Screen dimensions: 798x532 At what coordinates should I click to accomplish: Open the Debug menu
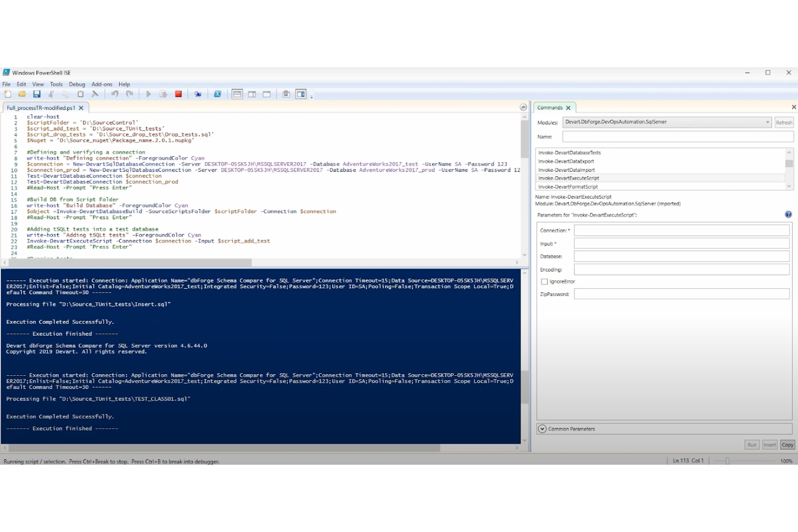pos(77,84)
